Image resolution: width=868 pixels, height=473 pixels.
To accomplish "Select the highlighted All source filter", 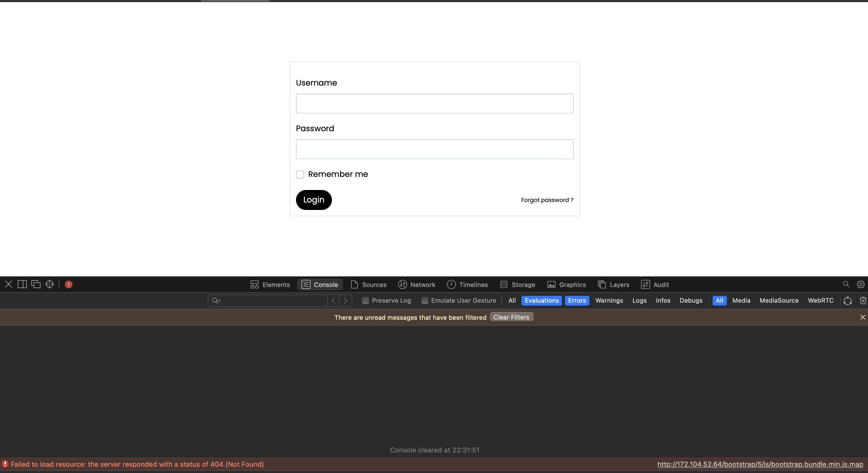I will point(719,300).
